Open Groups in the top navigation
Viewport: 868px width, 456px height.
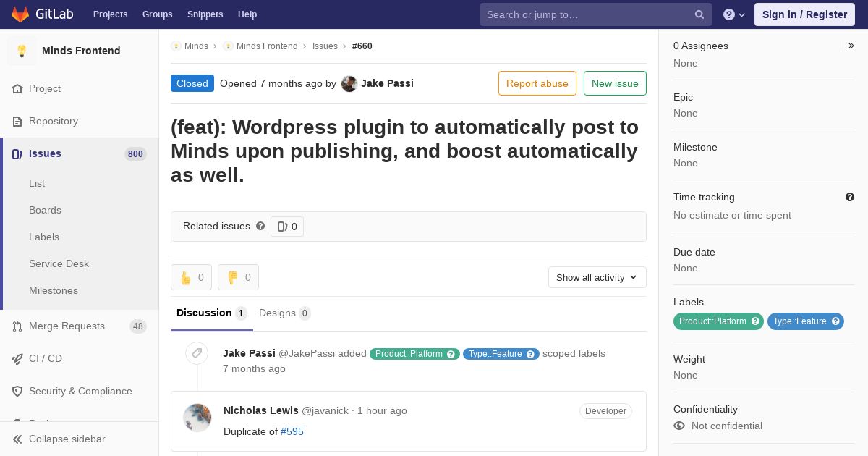[158, 14]
